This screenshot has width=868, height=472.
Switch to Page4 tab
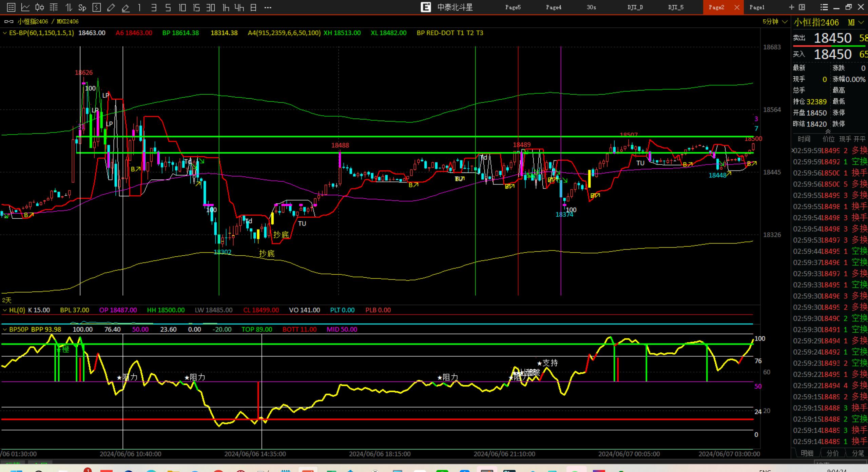coord(554,7)
